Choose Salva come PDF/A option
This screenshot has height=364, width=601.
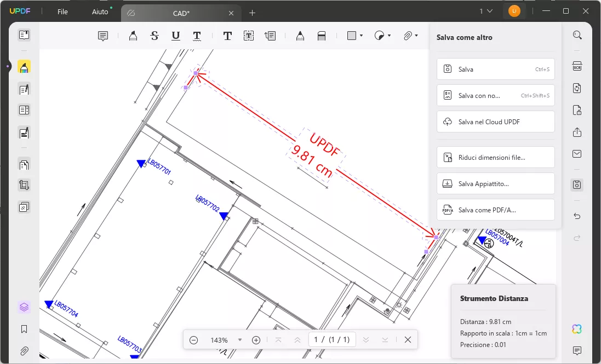(496, 210)
